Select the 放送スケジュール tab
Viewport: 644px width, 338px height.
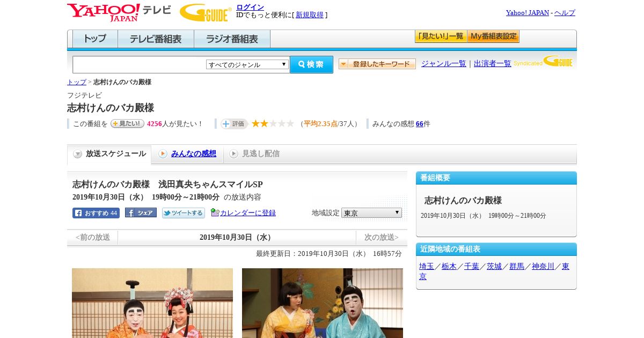[x=109, y=154]
